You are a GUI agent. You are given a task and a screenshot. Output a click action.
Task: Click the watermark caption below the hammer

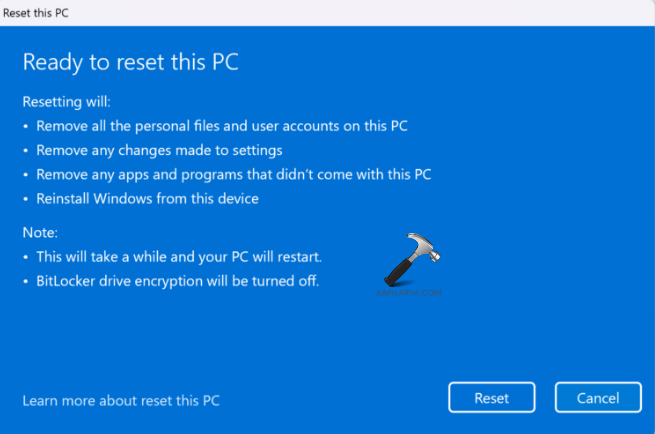(x=410, y=295)
